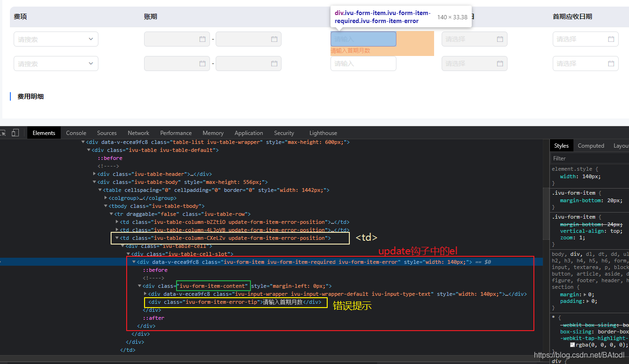This screenshot has height=364, width=629.
Task: Open the 请搜索 dropdown in the row without error
Action: [x=56, y=63]
